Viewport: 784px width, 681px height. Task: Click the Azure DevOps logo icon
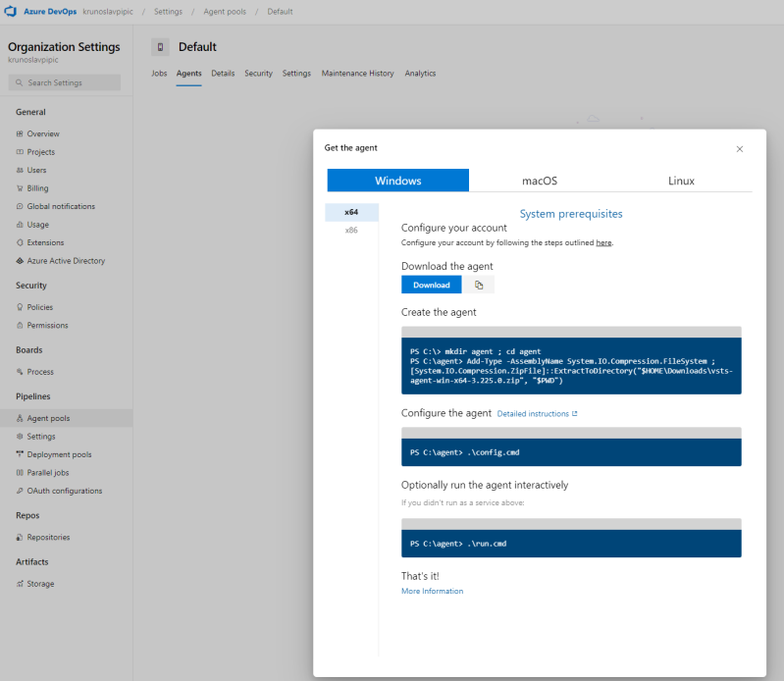(x=14, y=12)
